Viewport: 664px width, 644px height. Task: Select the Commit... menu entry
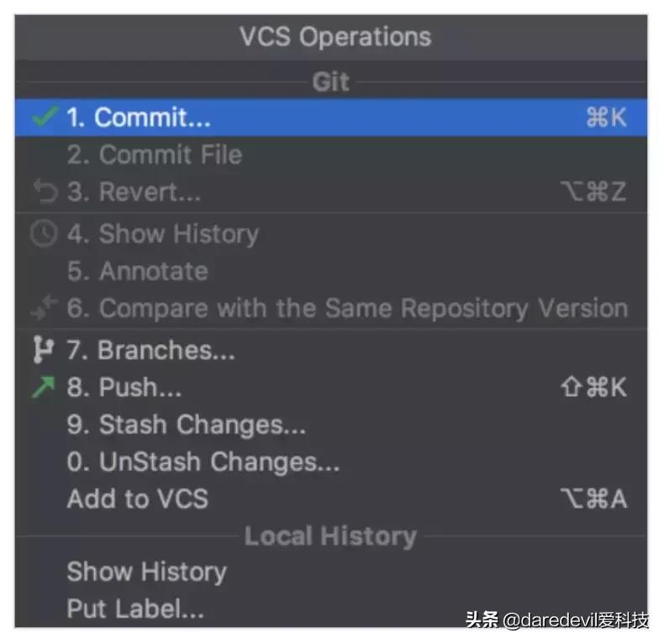pos(139,118)
